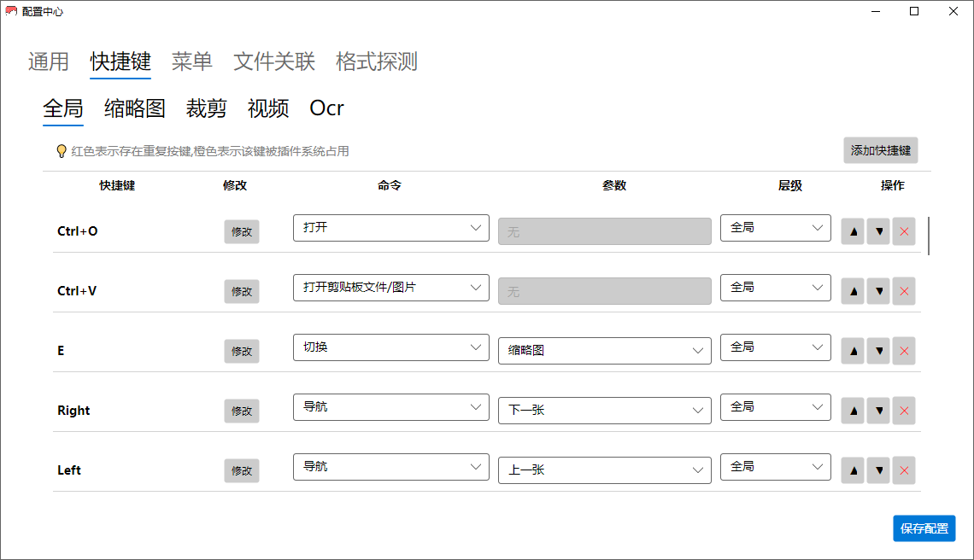Click the 配置中心 app icon in title bar
The image size is (974, 560).
click(x=11, y=11)
